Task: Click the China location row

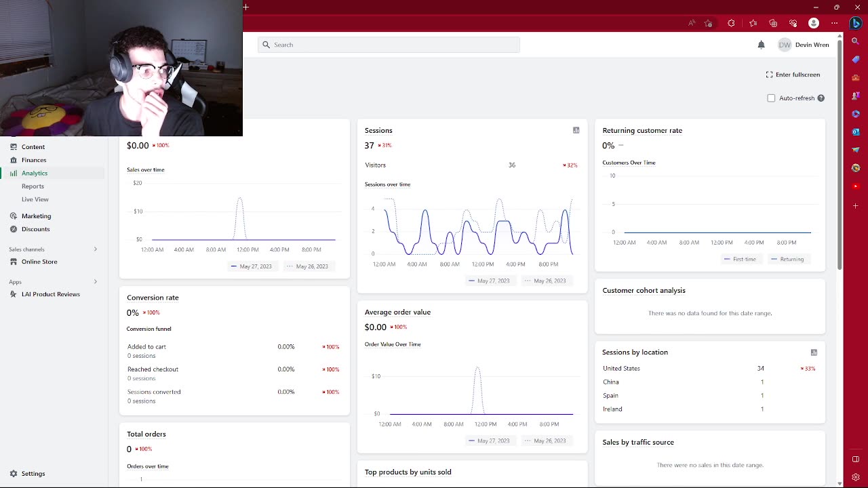Action: click(709, 382)
